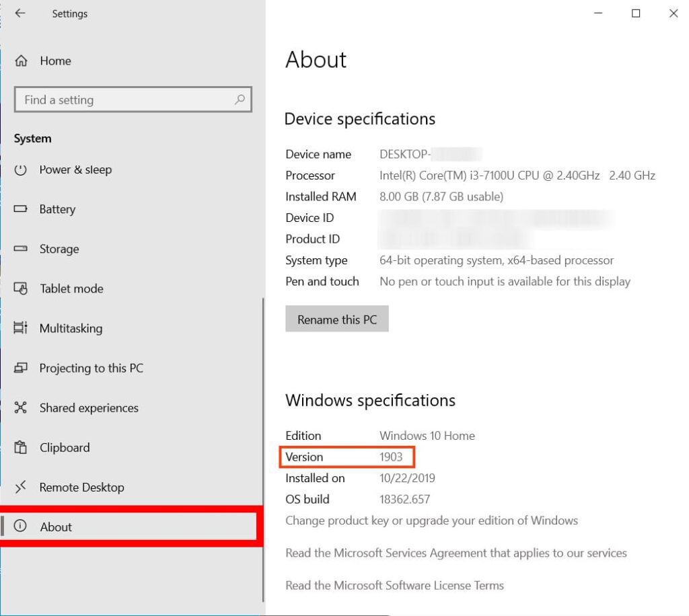The width and height of the screenshot is (689, 616).
Task: Open Change product key or upgrade link
Action: [431, 521]
